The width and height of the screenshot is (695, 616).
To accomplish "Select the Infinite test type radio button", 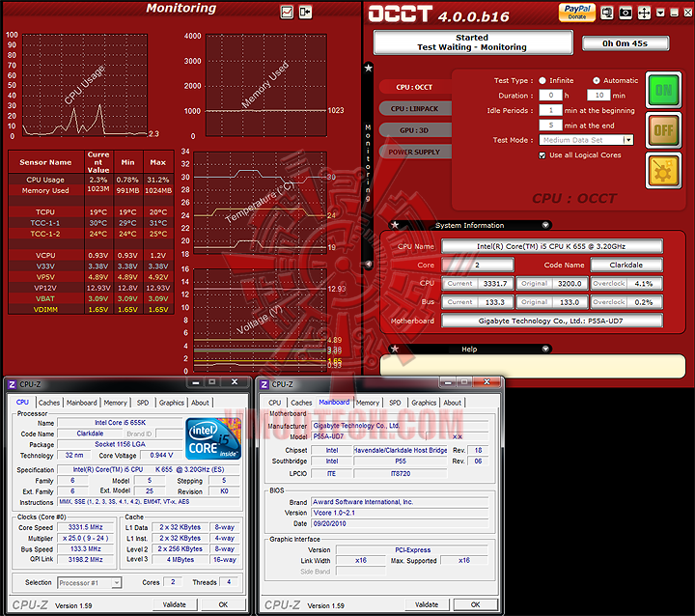I will pyautogui.click(x=542, y=81).
